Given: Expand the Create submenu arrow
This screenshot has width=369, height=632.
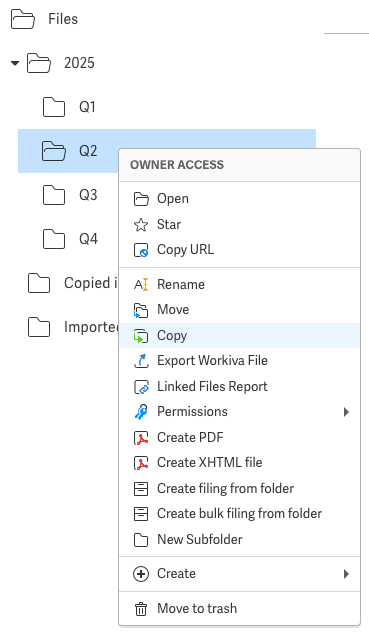Looking at the screenshot, I should point(346,574).
